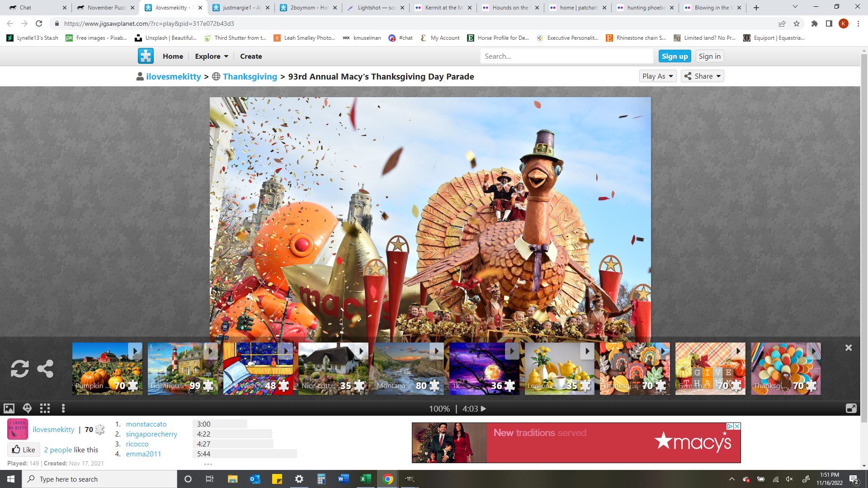
Task: Open the Free images Pixabay bookmark
Action: point(96,38)
